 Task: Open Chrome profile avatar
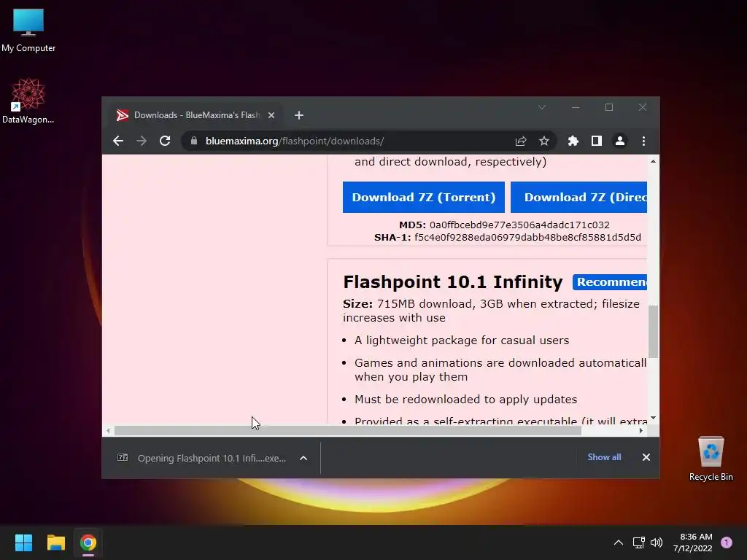(x=620, y=141)
